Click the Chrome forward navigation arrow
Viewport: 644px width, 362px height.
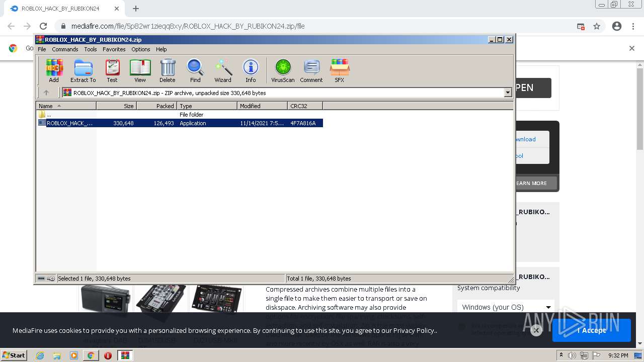click(27, 26)
